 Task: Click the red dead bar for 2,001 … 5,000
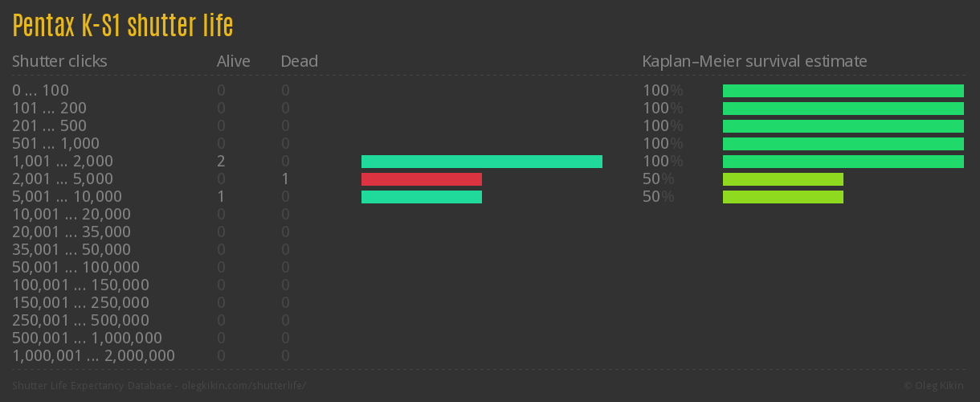421,179
